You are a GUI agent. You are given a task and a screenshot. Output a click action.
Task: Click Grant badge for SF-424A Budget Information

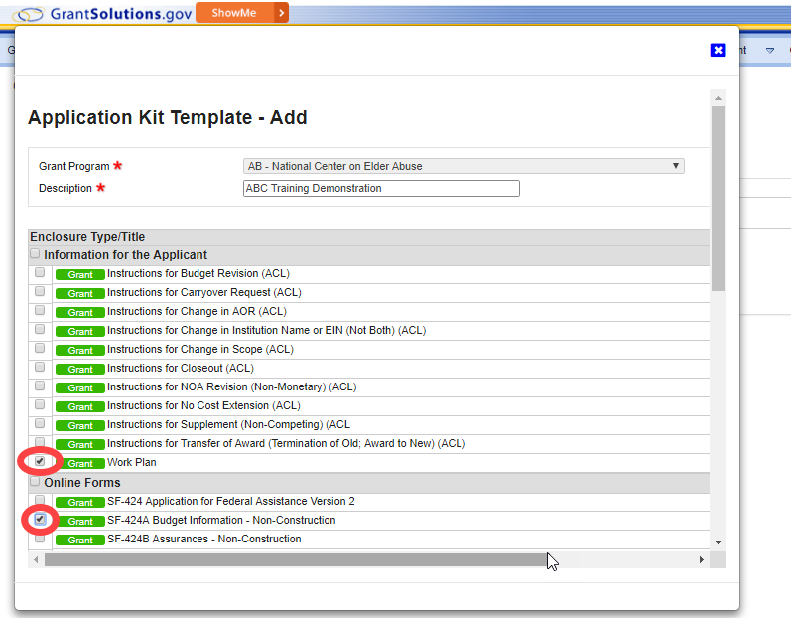click(80, 521)
